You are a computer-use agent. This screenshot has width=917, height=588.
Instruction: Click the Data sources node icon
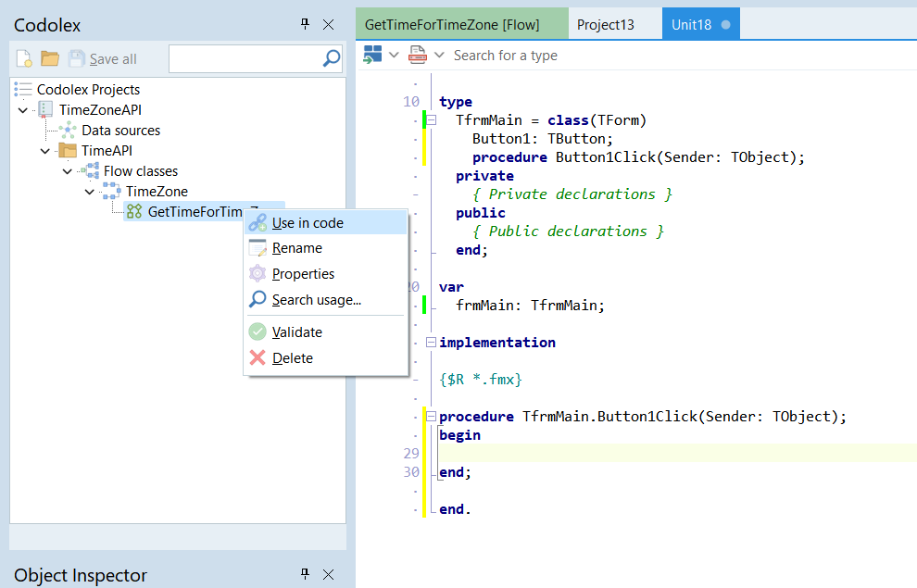(x=68, y=131)
